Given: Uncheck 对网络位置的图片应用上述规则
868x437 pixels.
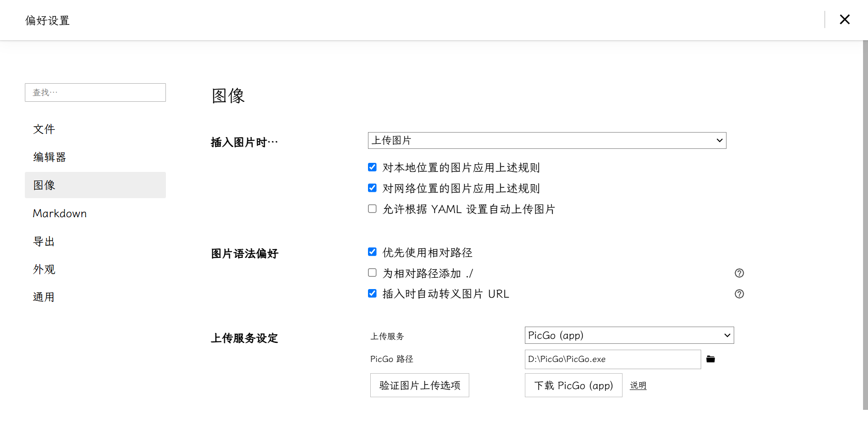Looking at the screenshot, I should coord(372,188).
